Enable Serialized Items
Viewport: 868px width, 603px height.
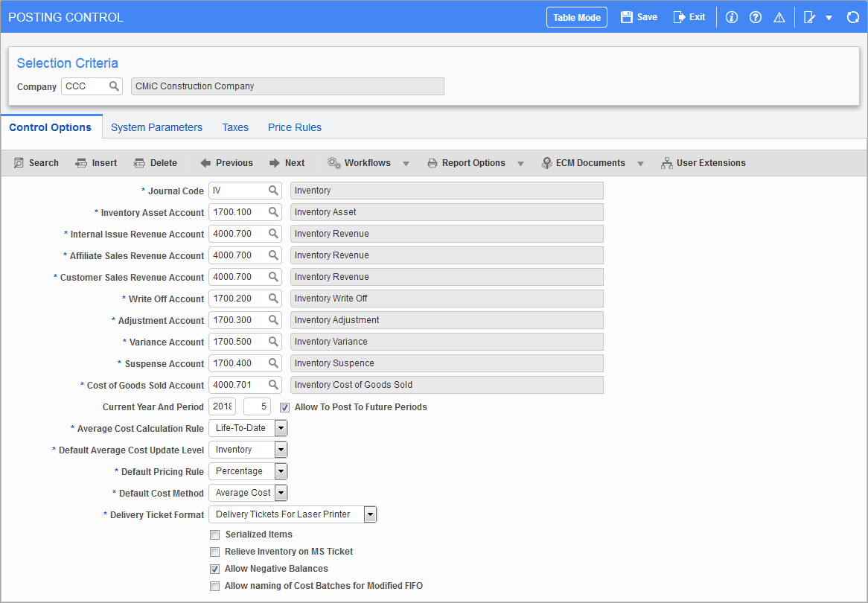214,535
